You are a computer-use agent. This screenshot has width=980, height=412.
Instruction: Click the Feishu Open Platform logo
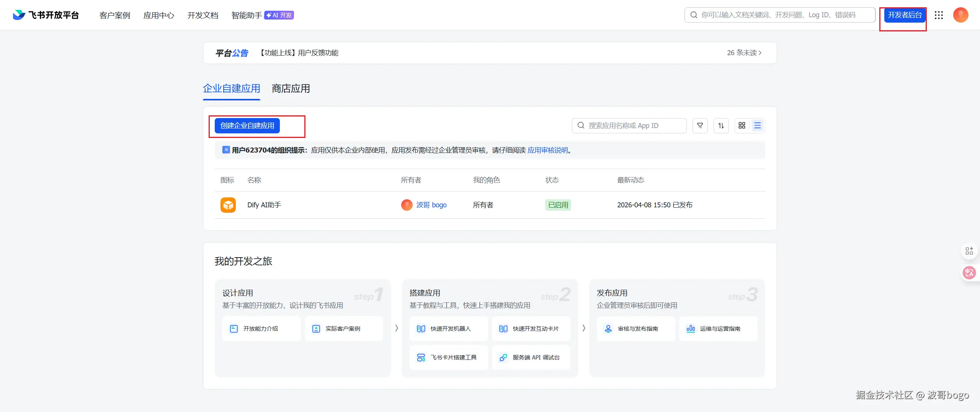pos(46,15)
